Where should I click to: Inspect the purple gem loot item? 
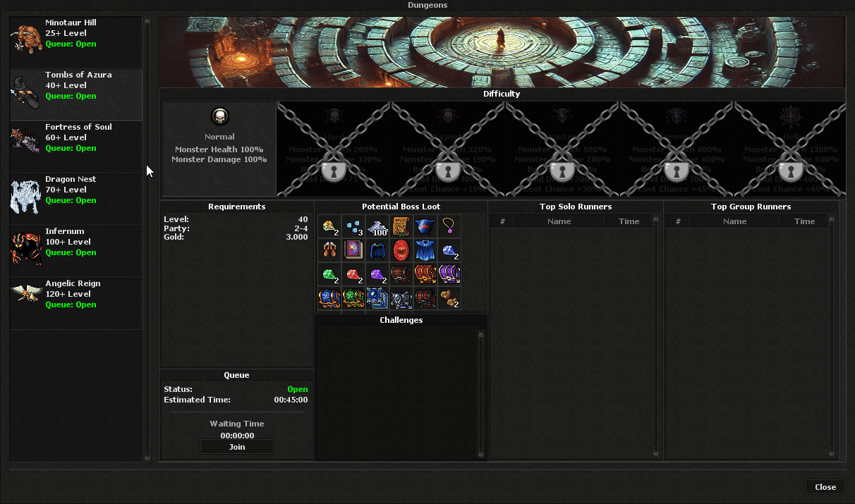(377, 275)
